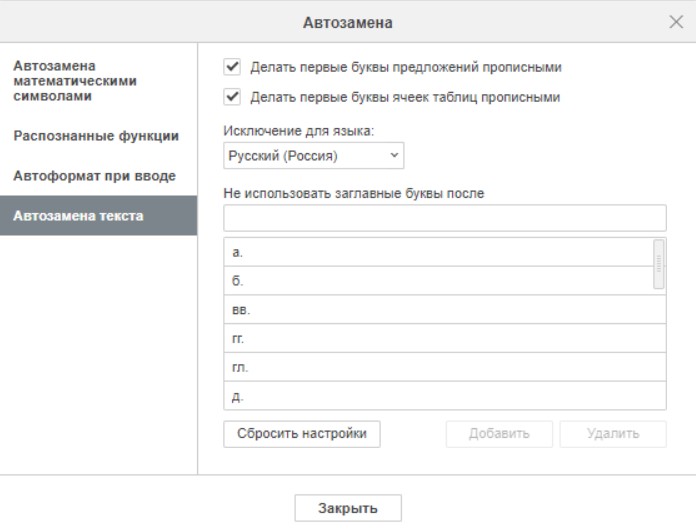The width and height of the screenshot is (696, 530).
Task: Select the 'гл.' exception entry
Action: (445, 367)
